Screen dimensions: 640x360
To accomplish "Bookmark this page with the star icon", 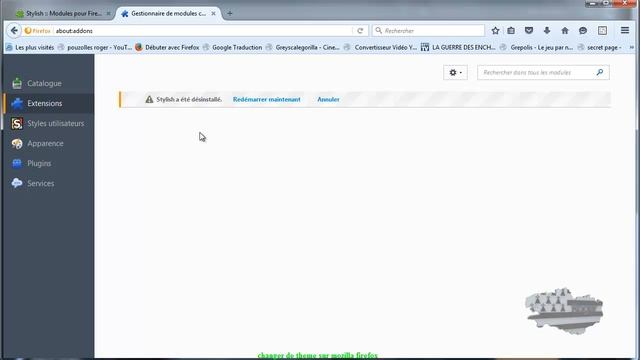I will coord(495,31).
